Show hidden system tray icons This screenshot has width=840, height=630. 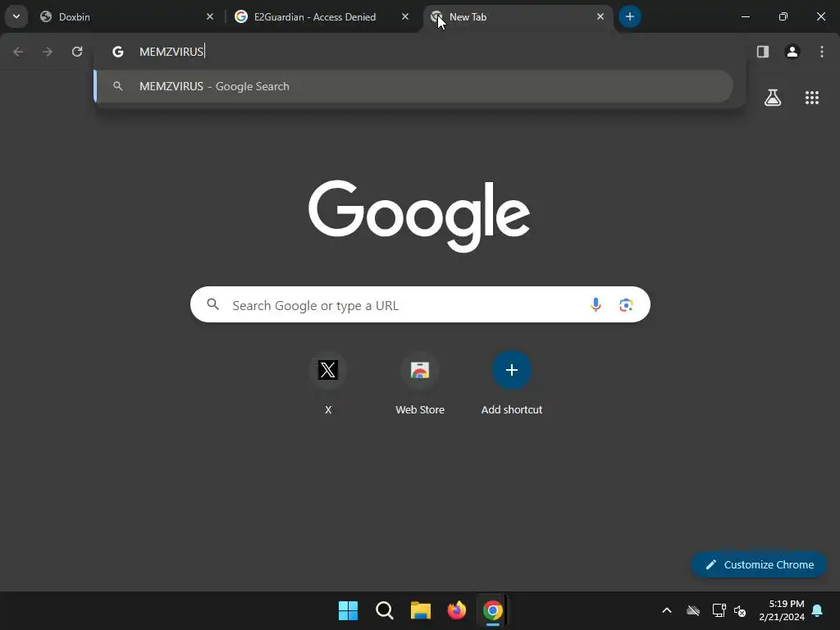[x=667, y=610]
